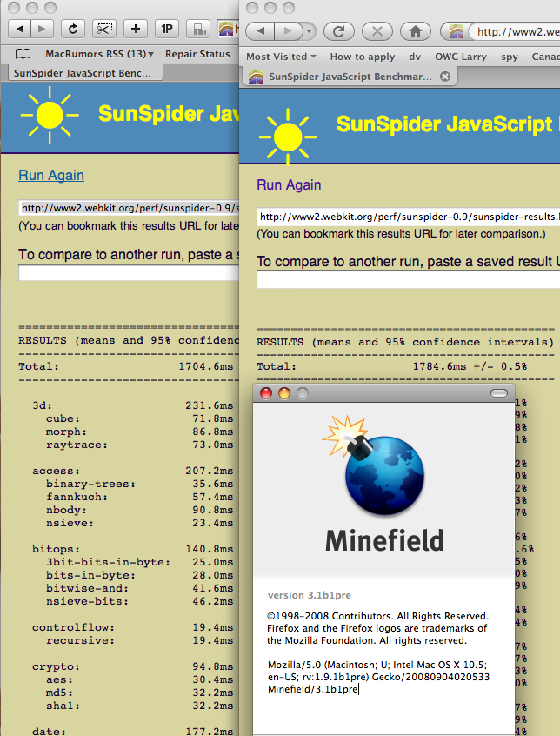The image size is (560, 736).
Task: Go forward in Minefield browser
Action: (287, 31)
